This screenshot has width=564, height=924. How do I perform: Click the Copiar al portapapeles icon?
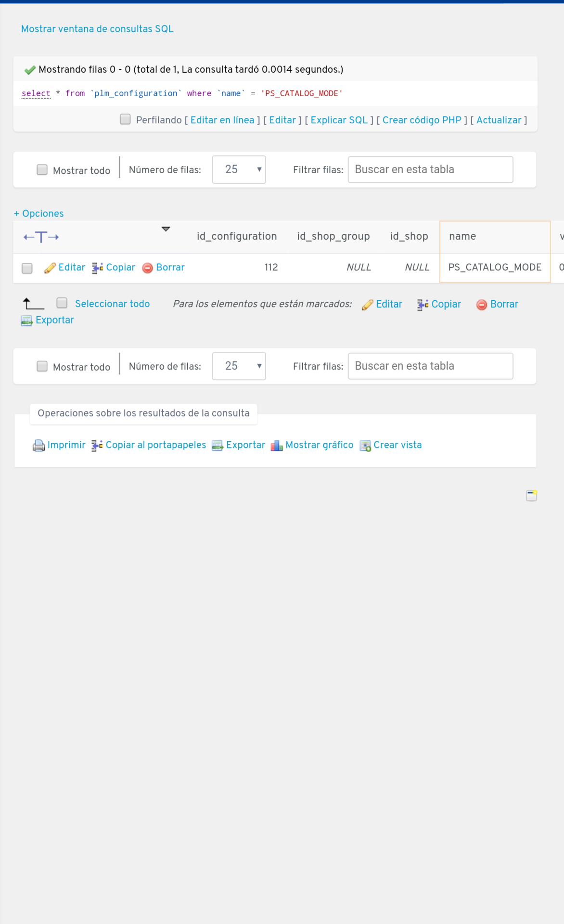click(97, 446)
